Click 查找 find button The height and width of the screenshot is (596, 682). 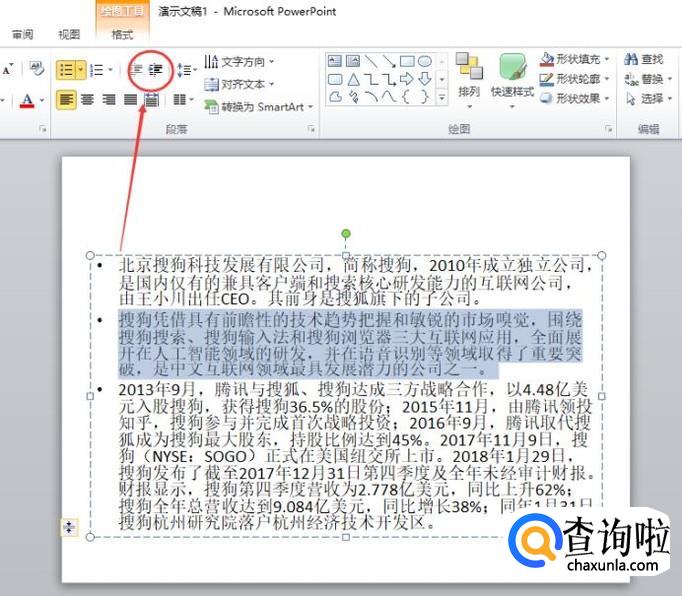[644, 59]
